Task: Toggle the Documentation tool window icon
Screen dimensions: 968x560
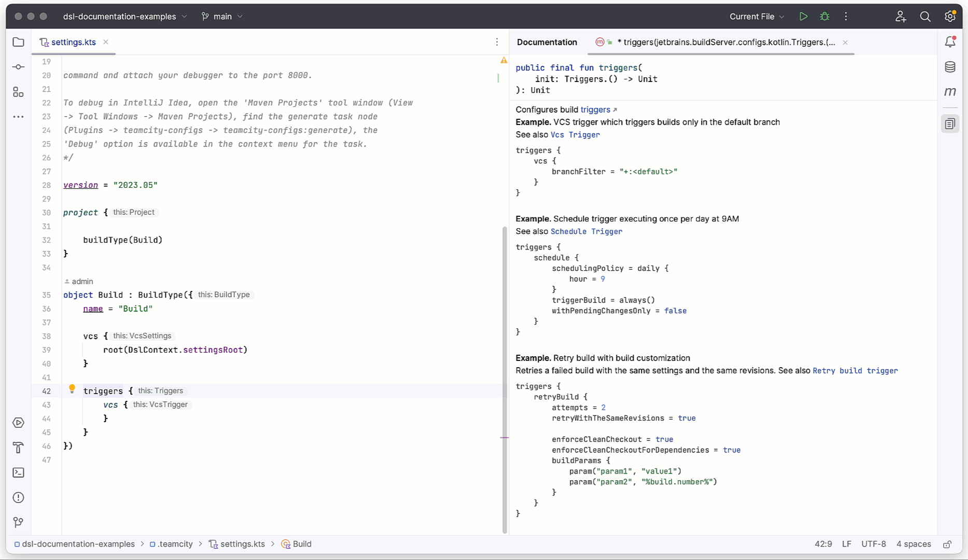Action: pyautogui.click(x=950, y=124)
